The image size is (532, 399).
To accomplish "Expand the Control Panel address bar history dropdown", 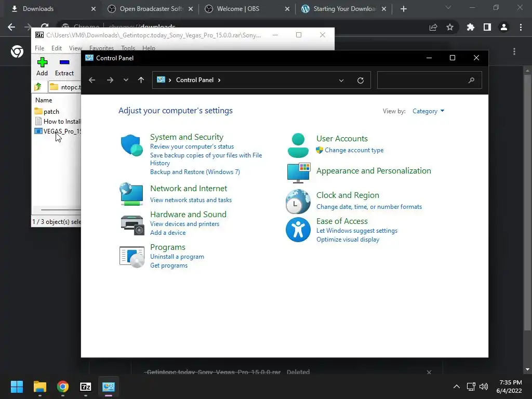I will pyautogui.click(x=341, y=81).
